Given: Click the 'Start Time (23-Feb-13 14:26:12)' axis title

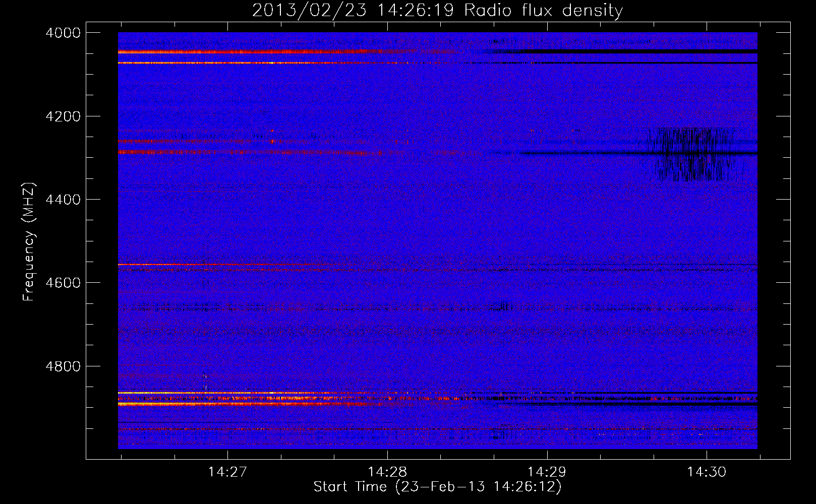Looking at the screenshot, I should coord(437,487).
